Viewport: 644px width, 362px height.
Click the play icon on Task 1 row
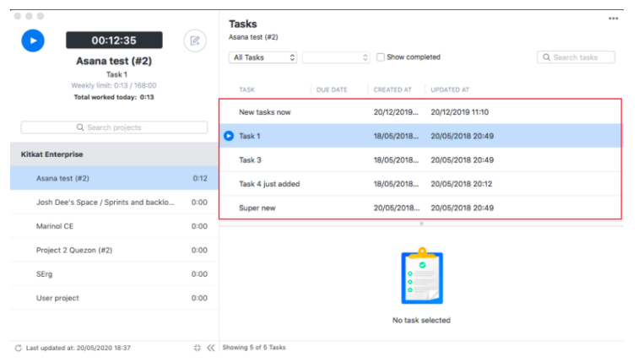tap(229, 136)
